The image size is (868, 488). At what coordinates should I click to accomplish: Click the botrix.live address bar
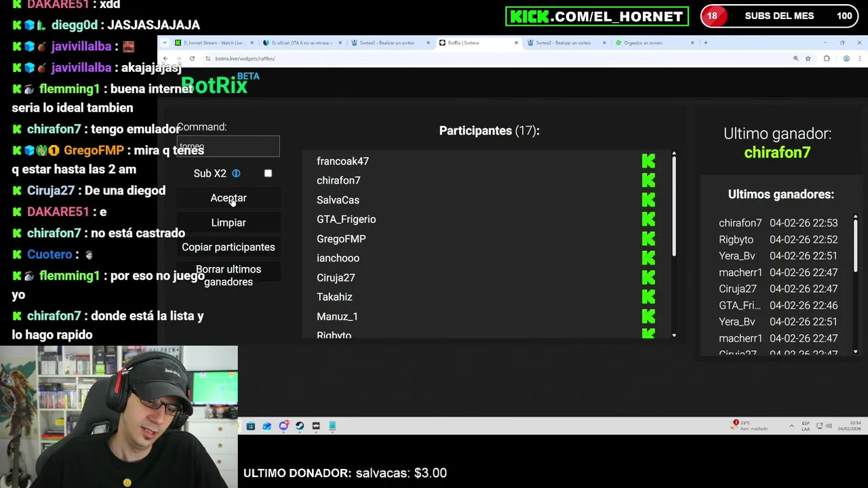tap(498, 59)
